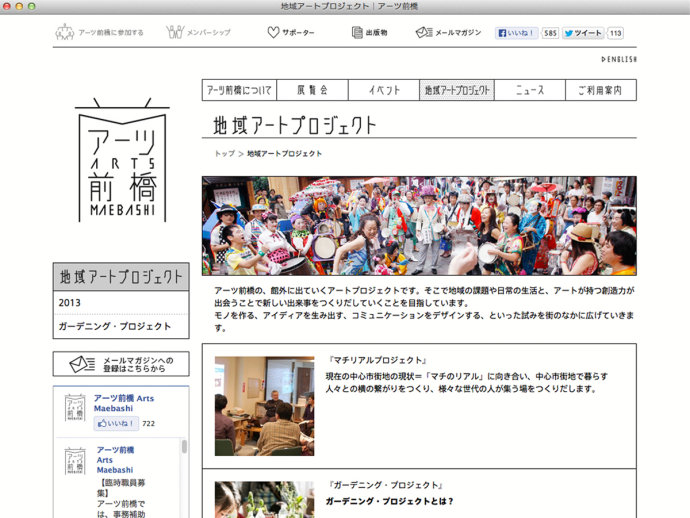
Task: Click the 722 likes count in widget
Action: click(148, 423)
